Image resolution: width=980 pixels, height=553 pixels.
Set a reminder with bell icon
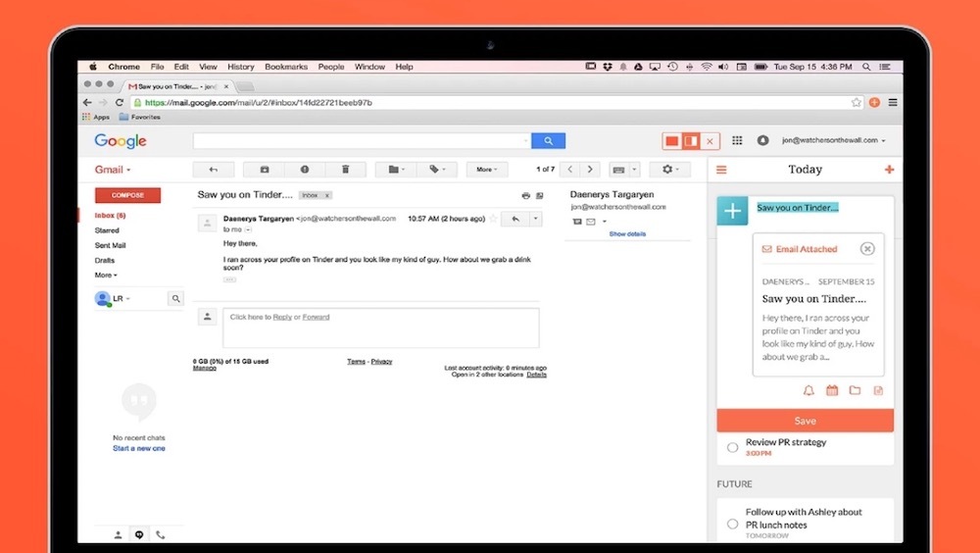(808, 391)
